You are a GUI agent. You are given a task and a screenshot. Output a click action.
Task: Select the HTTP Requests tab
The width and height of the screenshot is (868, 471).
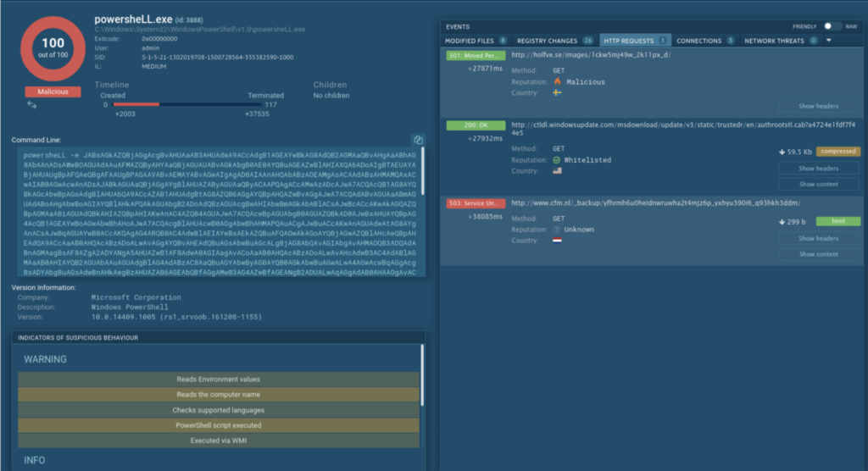pos(635,41)
